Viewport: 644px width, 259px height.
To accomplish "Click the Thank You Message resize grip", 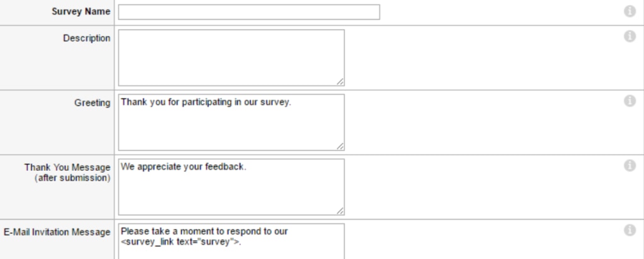I will pyautogui.click(x=340, y=211).
